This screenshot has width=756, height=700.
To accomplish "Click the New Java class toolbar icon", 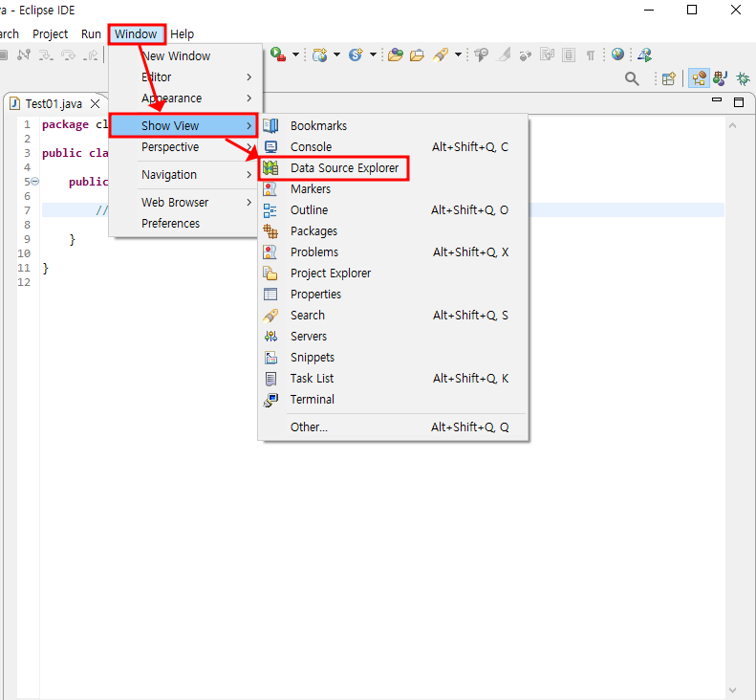I will (356, 55).
